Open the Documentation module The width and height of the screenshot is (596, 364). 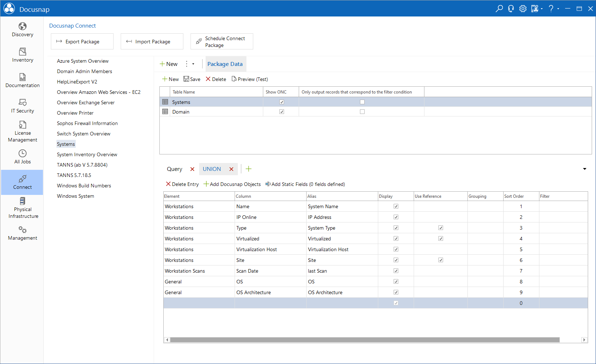22,81
